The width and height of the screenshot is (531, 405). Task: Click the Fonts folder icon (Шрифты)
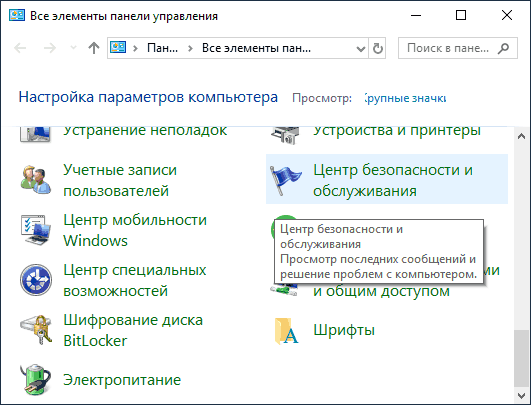click(x=286, y=331)
